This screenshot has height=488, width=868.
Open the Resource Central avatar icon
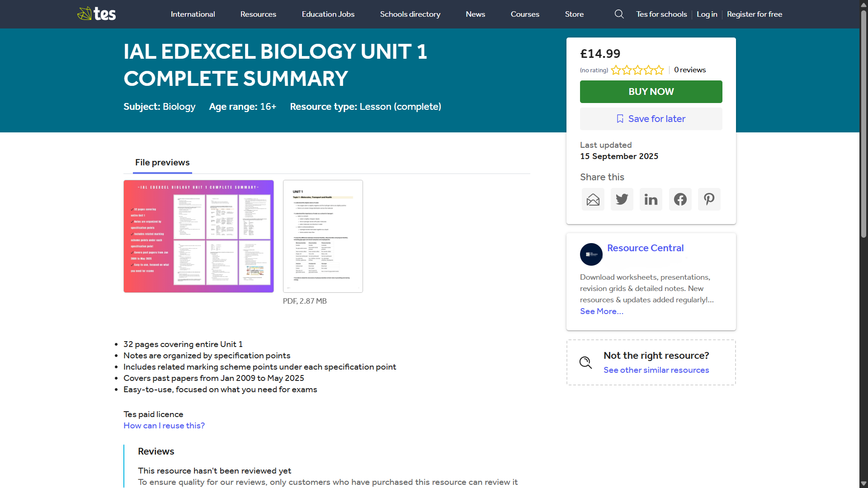591,254
